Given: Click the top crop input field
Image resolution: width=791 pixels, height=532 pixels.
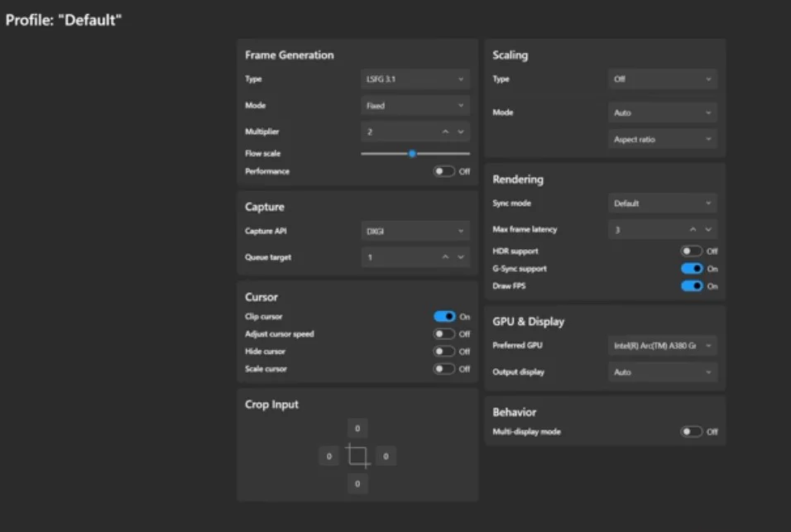Looking at the screenshot, I should point(357,429).
